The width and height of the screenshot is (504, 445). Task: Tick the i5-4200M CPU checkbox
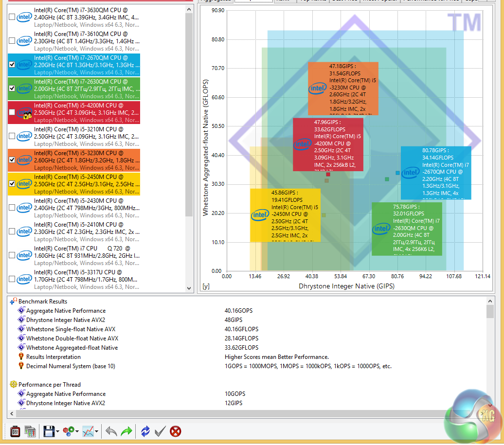[x=12, y=112]
